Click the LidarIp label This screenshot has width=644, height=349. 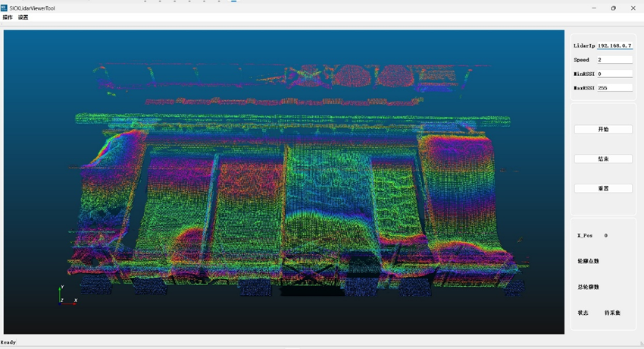pyautogui.click(x=584, y=46)
